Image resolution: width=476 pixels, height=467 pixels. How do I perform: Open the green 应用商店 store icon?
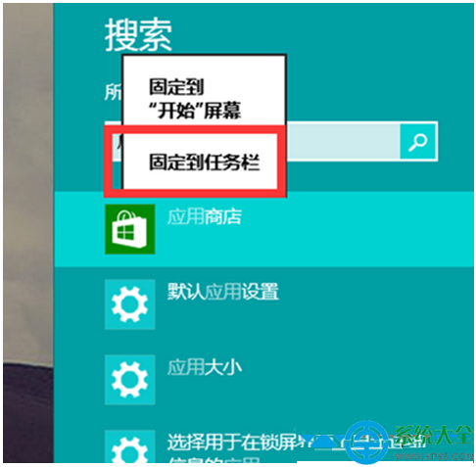pos(129,229)
